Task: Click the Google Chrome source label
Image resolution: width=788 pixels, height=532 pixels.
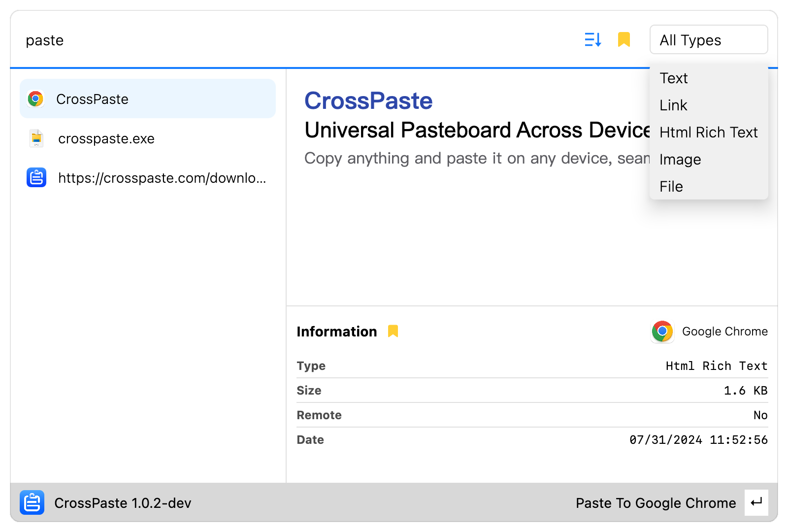Action: 724,332
